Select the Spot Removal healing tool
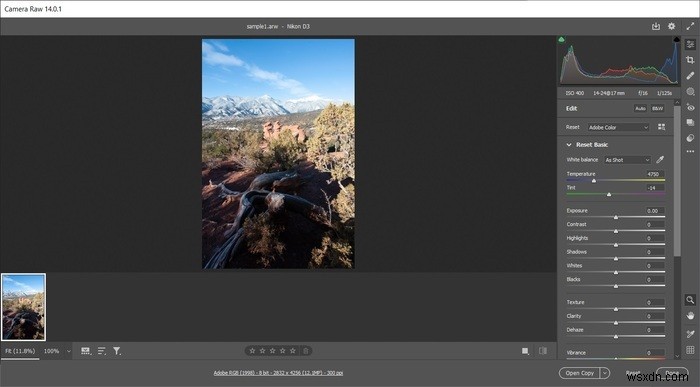The width and height of the screenshot is (700, 387). pyautogui.click(x=690, y=75)
